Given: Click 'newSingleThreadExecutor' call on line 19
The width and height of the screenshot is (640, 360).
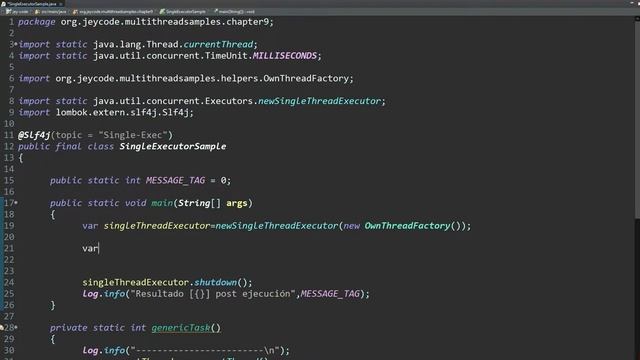Looking at the screenshot, I should 277,226.
